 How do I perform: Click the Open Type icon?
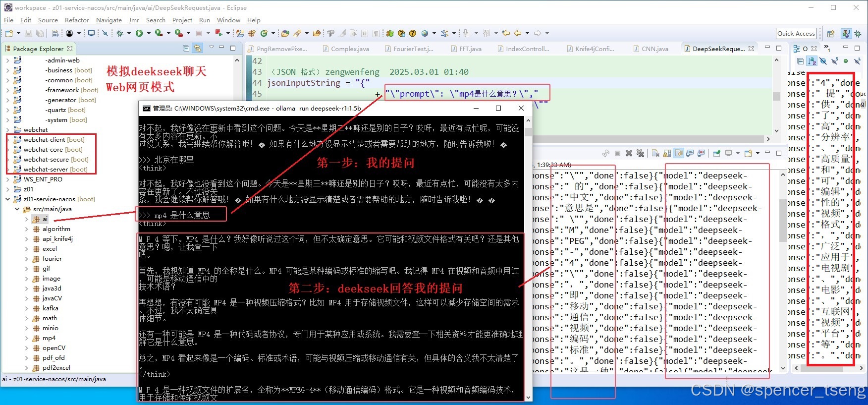[285, 33]
